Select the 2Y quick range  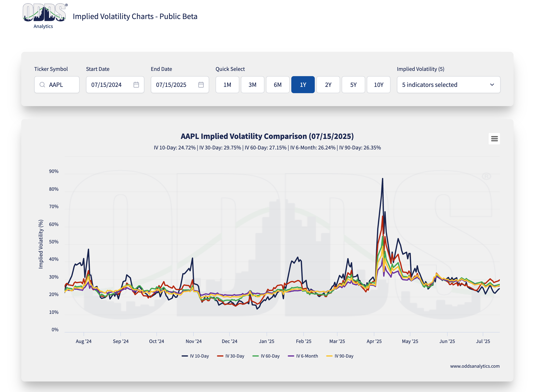click(x=328, y=85)
